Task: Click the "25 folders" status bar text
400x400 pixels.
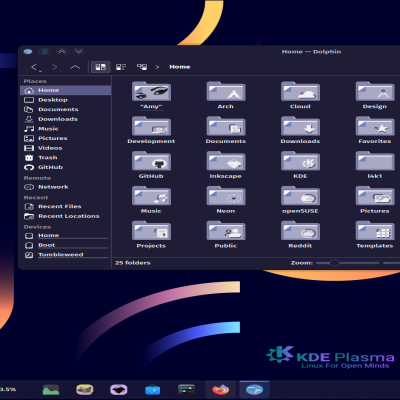Action: (x=133, y=263)
